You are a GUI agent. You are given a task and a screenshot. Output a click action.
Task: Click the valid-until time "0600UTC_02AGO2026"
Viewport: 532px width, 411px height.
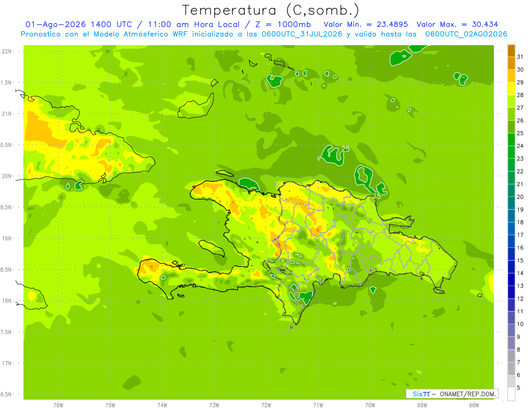466,34
